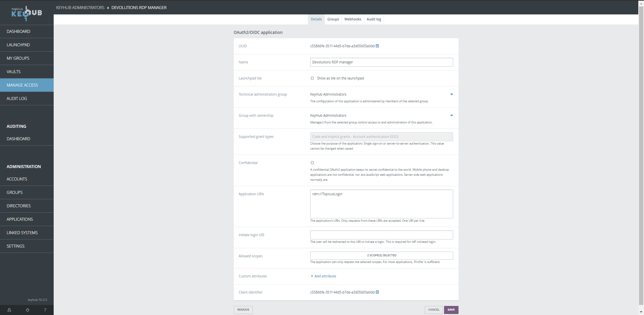Click the Client identifier value text
Viewport: 644px width, 315px height.
[x=342, y=292]
